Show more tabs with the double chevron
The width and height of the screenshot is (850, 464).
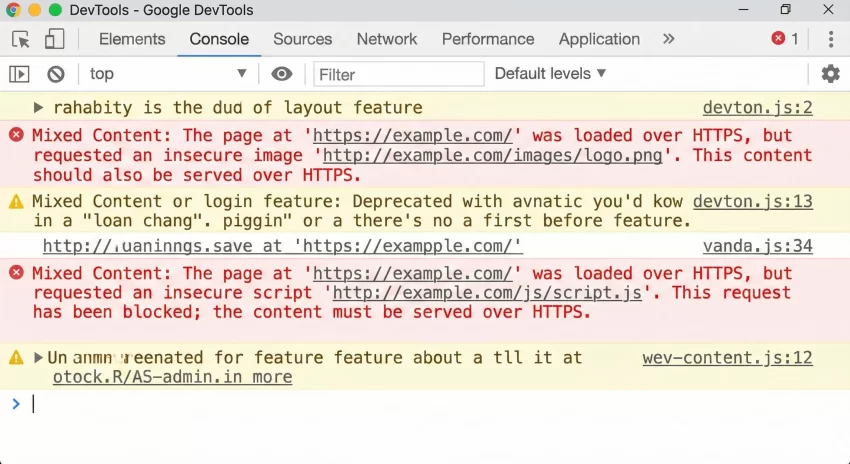click(668, 39)
